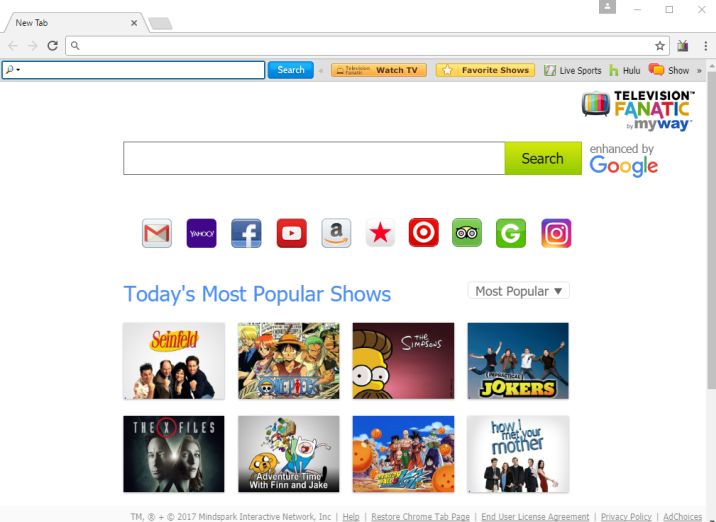Open the Instagram shortcut icon
The height and width of the screenshot is (522, 716).
click(556, 233)
